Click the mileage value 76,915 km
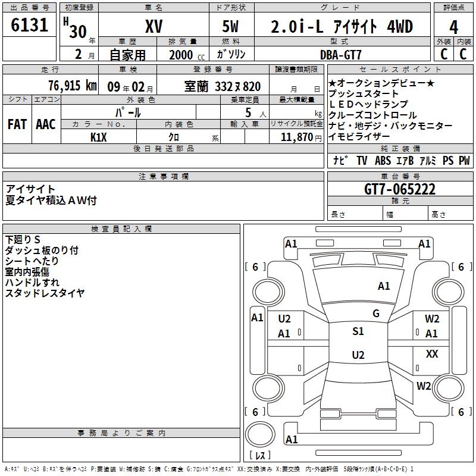Viewport: 476px width, 476px height. [x=72, y=86]
